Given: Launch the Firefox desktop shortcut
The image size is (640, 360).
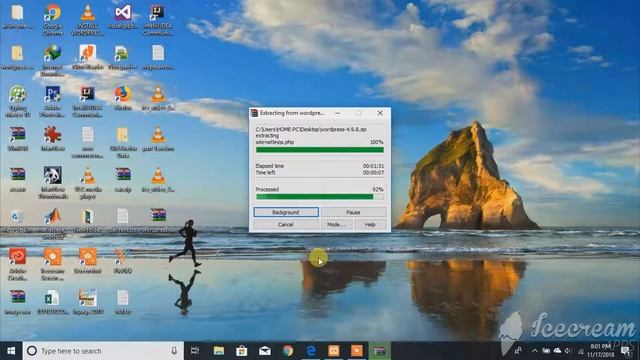Looking at the screenshot, I should click(122, 98).
